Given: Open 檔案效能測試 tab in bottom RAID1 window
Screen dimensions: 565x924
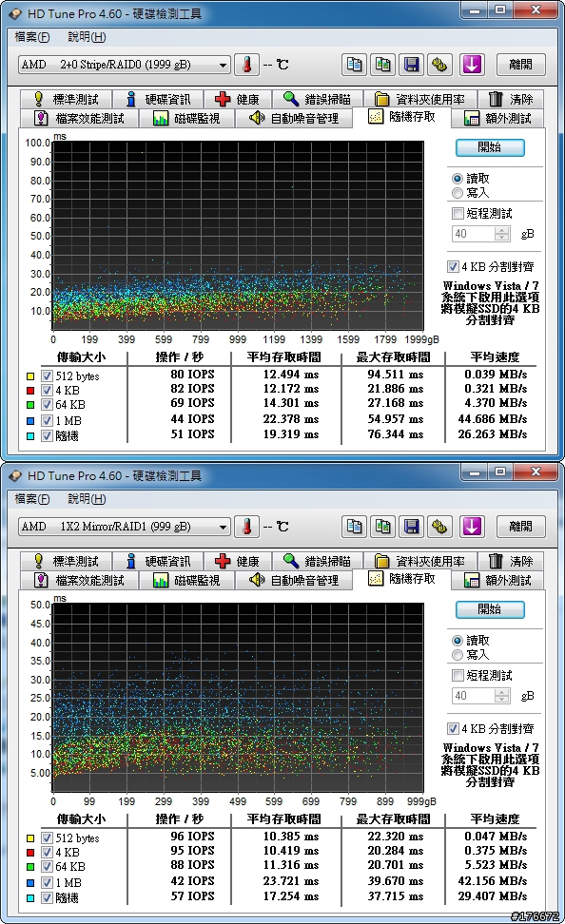Looking at the screenshot, I should click(79, 581).
